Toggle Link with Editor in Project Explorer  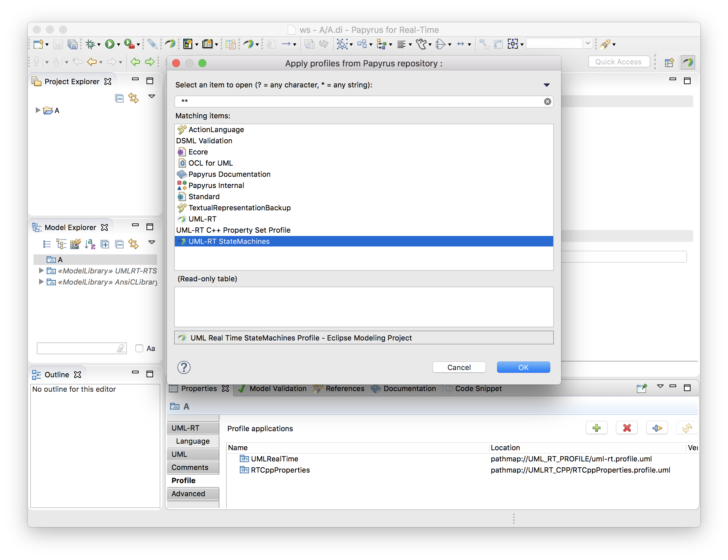click(x=134, y=98)
